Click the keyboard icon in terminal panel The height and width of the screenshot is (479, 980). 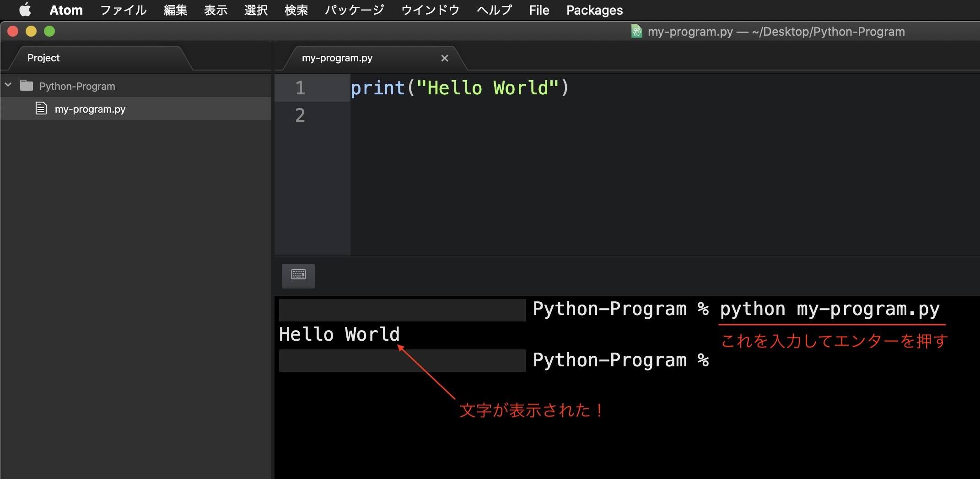point(298,275)
